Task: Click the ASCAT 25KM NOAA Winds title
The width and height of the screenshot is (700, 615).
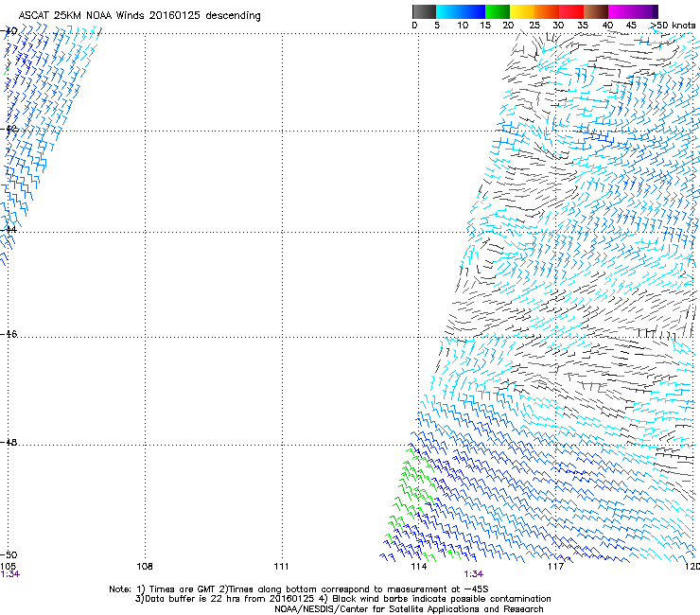Action: [140, 15]
